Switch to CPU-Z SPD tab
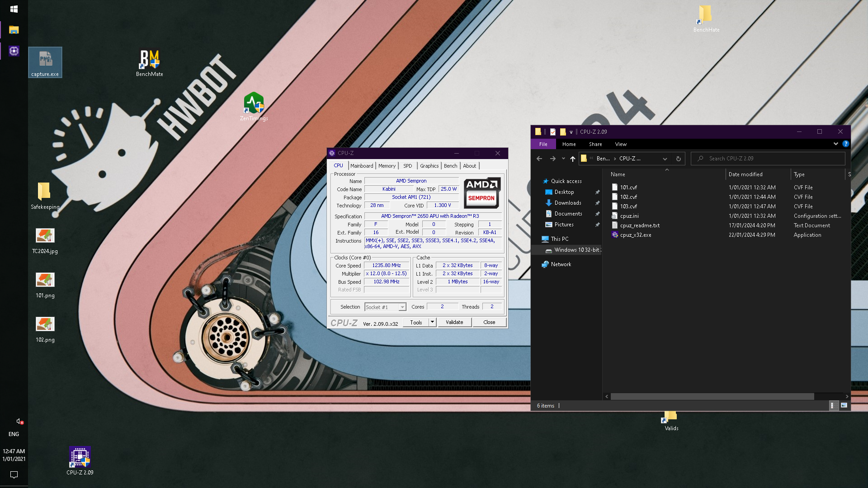This screenshot has width=868, height=488. [x=407, y=166]
